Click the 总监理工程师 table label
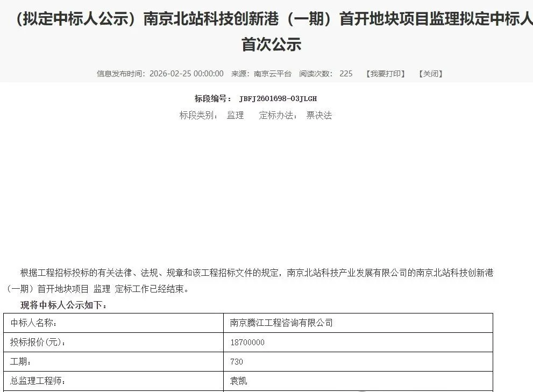 coord(38,381)
